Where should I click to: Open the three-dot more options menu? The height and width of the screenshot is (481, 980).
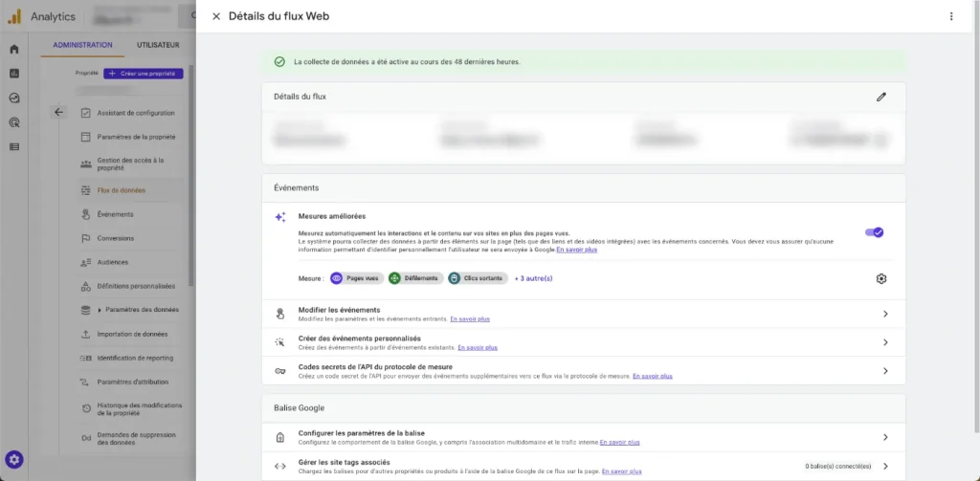951,16
